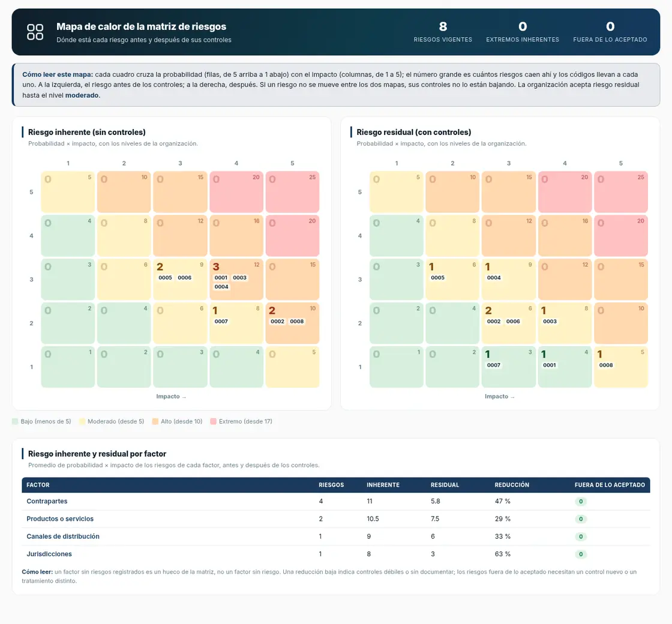Select risk code 0002 in the residual map
The width and height of the screenshot is (672, 624).
pos(494,322)
